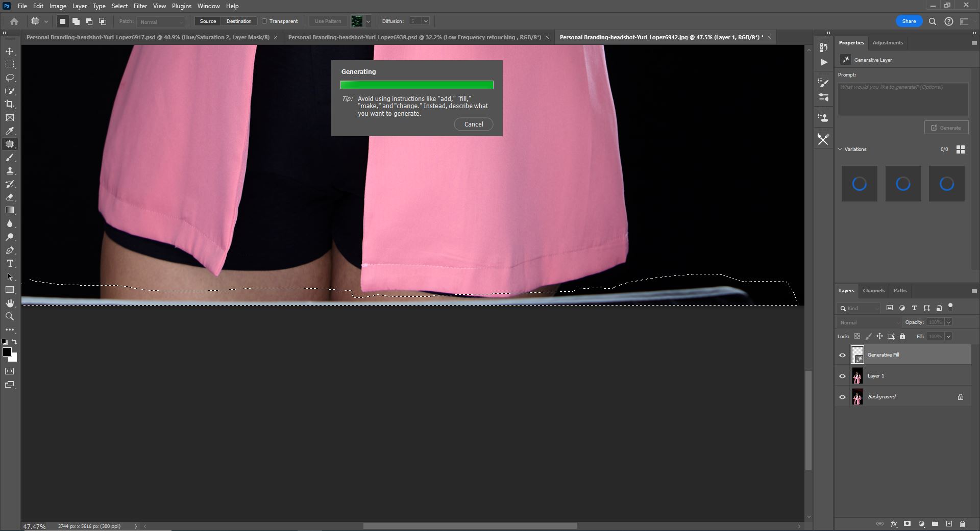Toggle Transparent option in the options bar
Image resolution: width=980 pixels, height=531 pixels.
pyautogui.click(x=265, y=21)
